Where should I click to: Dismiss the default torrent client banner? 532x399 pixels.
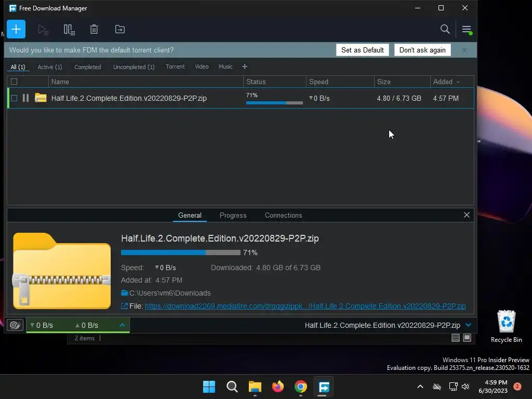point(464,50)
